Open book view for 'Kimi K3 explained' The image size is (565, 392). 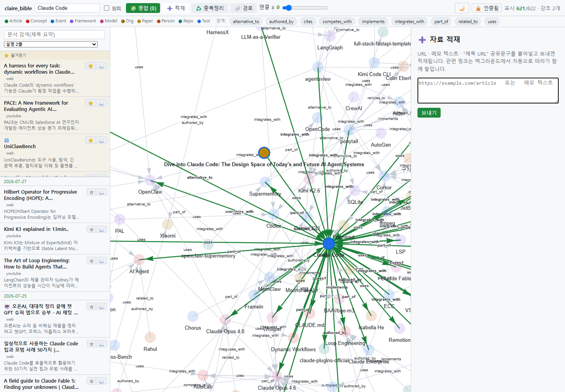point(102,229)
